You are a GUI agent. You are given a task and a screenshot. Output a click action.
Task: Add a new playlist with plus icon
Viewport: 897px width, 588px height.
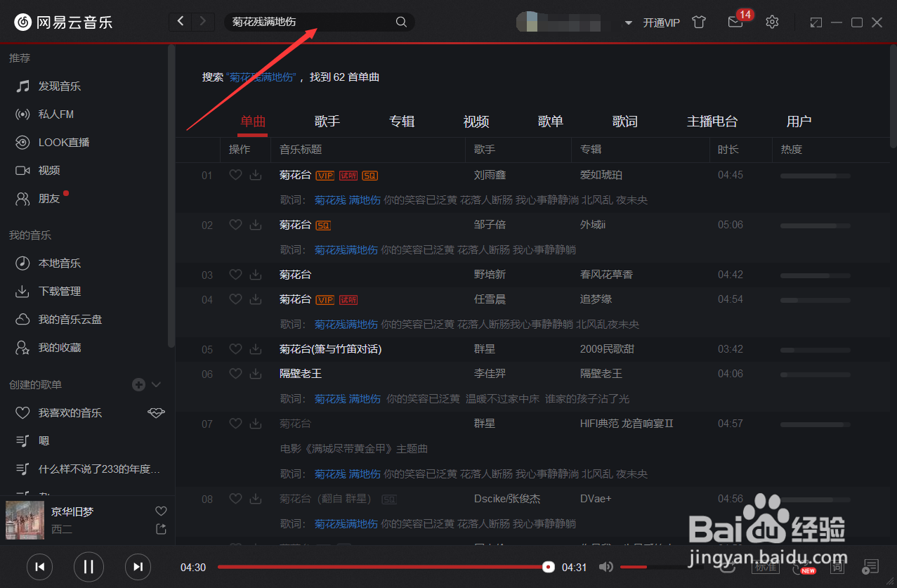pos(138,384)
